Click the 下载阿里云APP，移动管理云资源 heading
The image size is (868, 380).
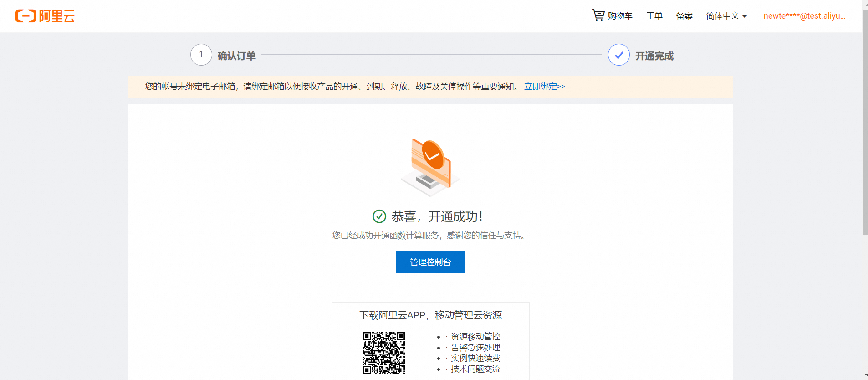pos(431,315)
